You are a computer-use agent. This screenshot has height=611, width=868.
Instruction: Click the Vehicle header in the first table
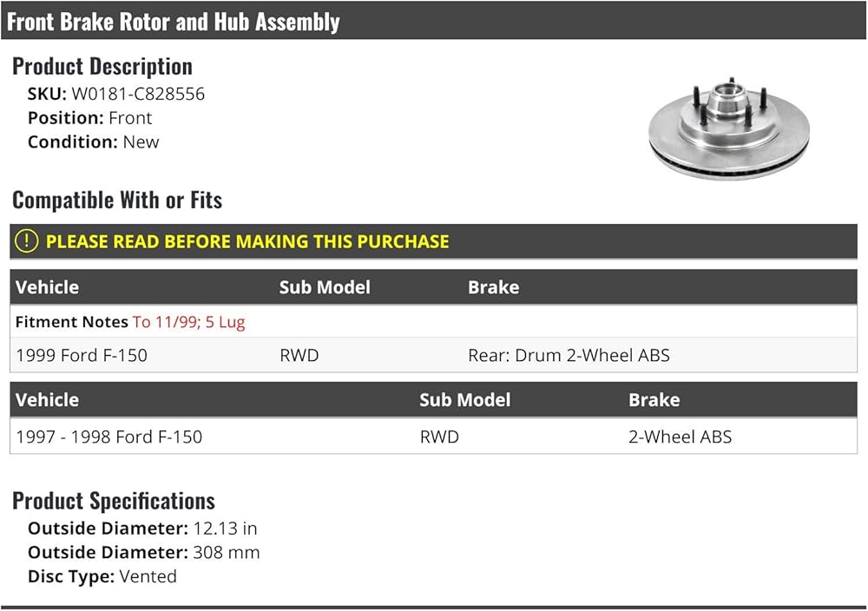47,287
